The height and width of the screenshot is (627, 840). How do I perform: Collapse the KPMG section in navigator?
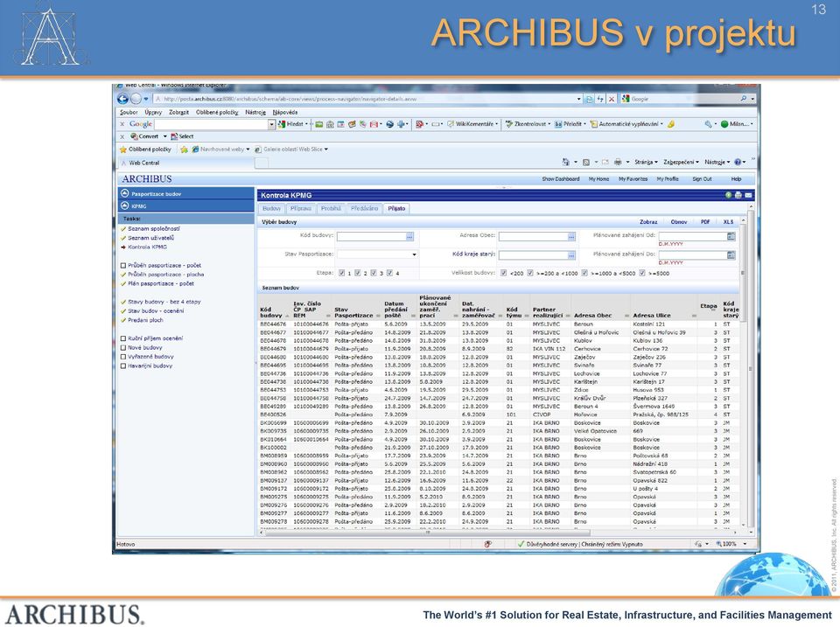(x=125, y=206)
